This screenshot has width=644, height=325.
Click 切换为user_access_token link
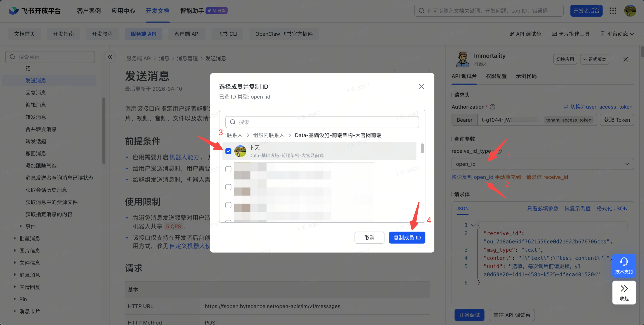click(x=598, y=107)
